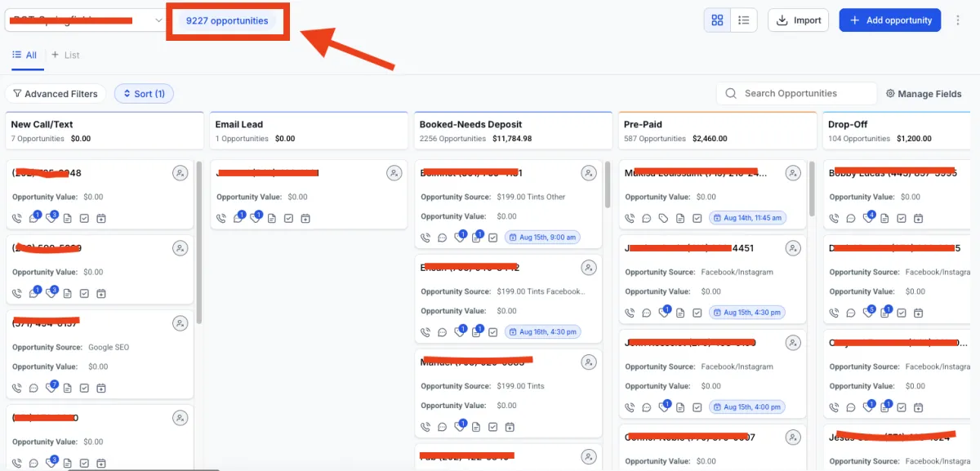
Task: Open the Aug 16th, 4:30 pm appointment chip
Action: pyautogui.click(x=543, y=331)
